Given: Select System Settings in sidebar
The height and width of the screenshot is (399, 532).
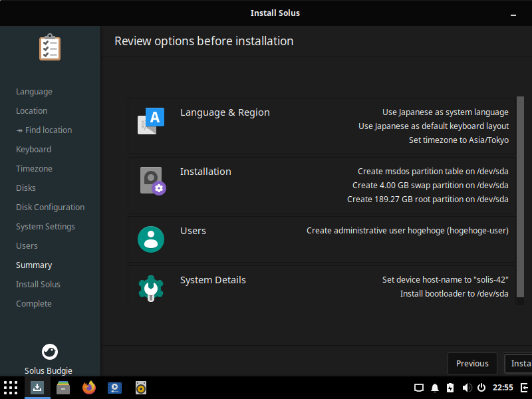Looking at the screenshot, I should coord(45,227).
